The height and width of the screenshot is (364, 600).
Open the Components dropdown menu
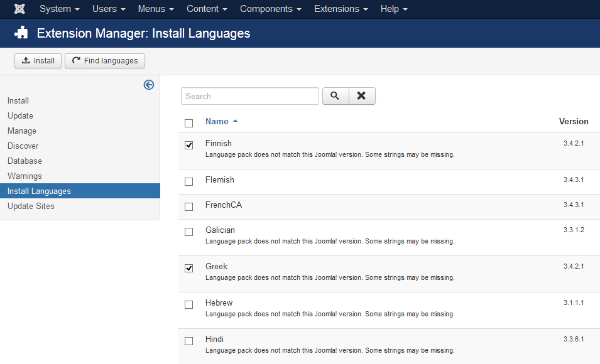point(270,9)
